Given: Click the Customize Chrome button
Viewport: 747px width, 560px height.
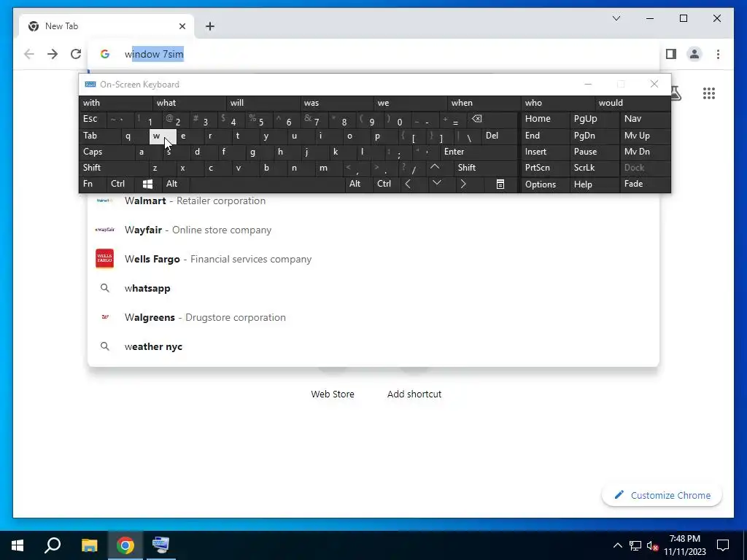Looking at the screenshot, I should point(662,495).
